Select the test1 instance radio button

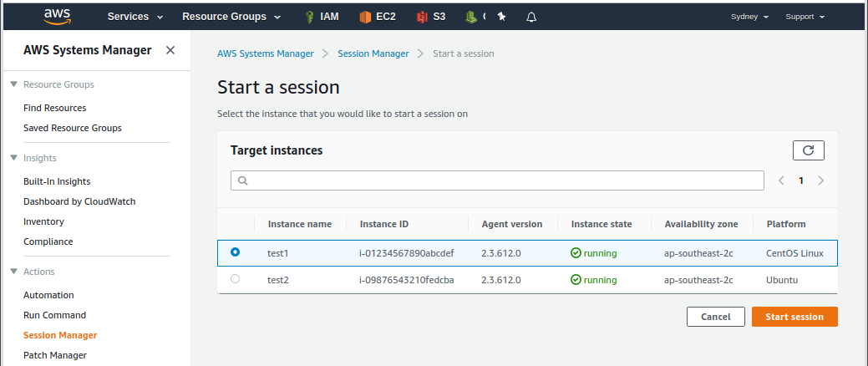[236, 252]
